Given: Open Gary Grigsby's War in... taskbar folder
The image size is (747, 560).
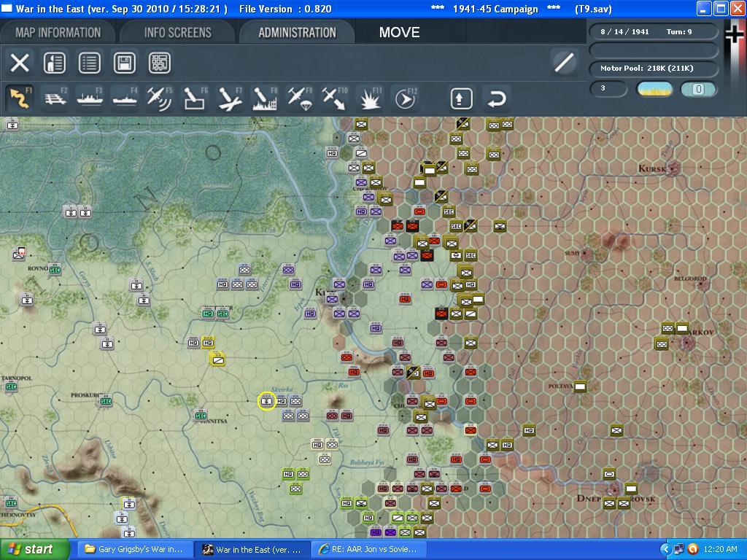Looking at the screenshot, I should 134,550.
